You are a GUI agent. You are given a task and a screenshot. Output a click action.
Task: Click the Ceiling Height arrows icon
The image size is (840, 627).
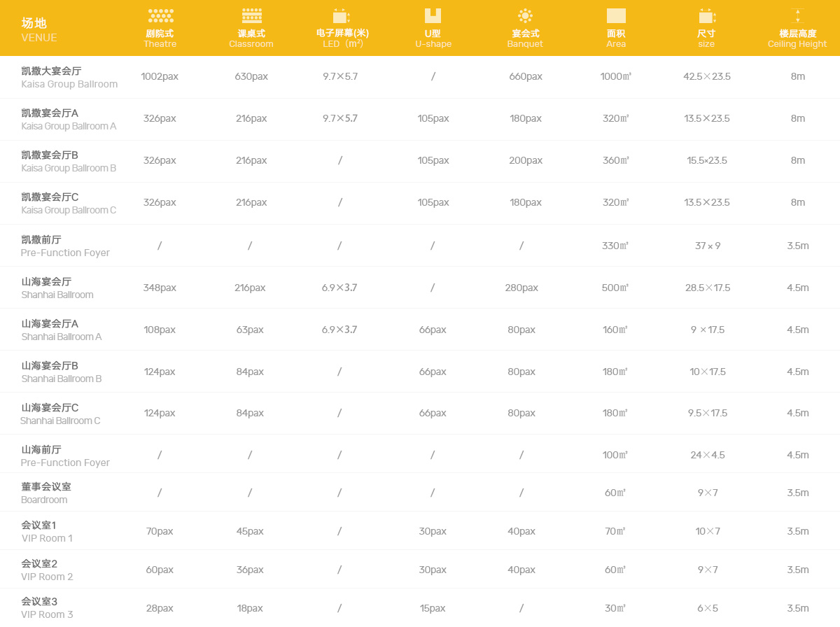pos(797,16)
